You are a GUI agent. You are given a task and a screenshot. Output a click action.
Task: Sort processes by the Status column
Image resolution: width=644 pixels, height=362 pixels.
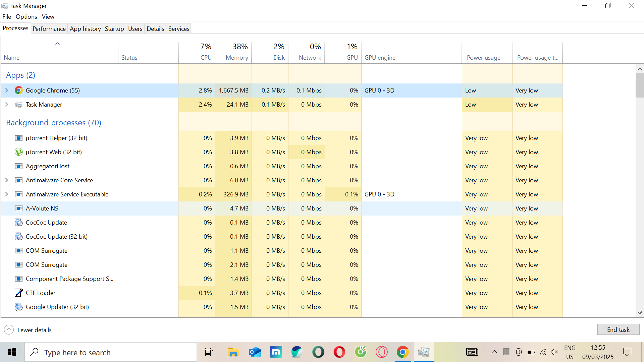[x=148, y=53]
